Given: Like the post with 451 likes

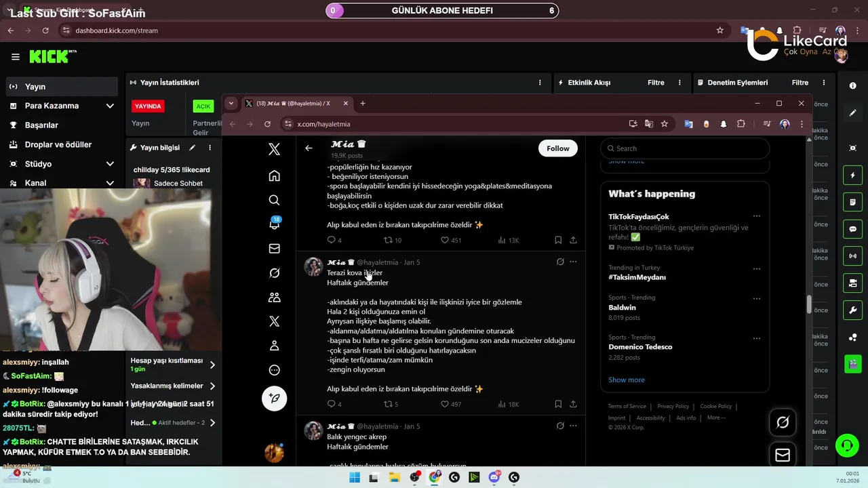Looking at the screenshot, I should (x=445, y=240).
